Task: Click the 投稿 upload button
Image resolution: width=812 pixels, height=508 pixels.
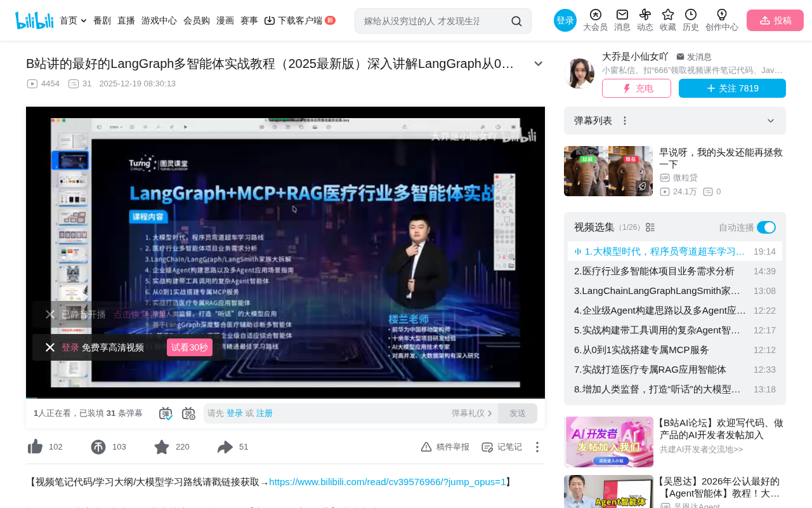Action: (775, 20)
